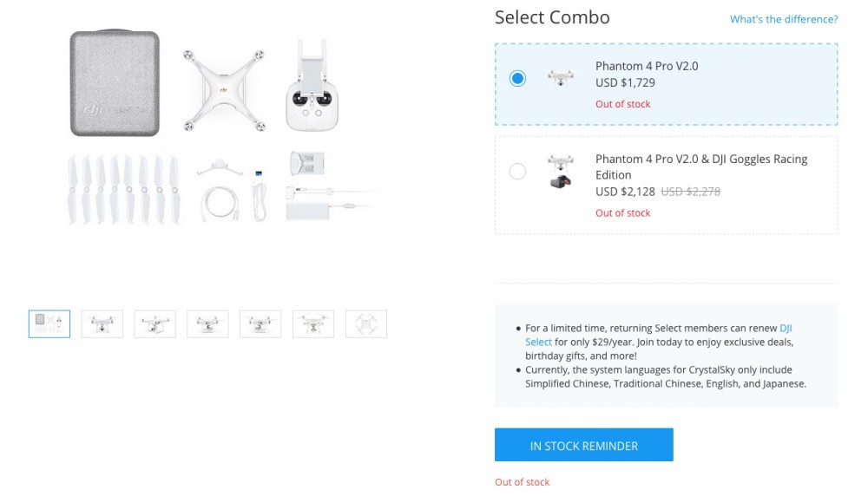Click the top-view drone in the main product image
Image resolution: width=868 pixels, height=496 pixels.
224,90
